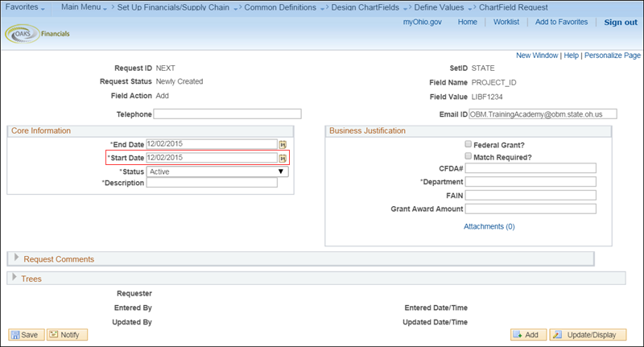Image resolution: width=644 pixels, height=347 pixels.
Task: Open the Main Menu dropdown
Action: (83, 6)
